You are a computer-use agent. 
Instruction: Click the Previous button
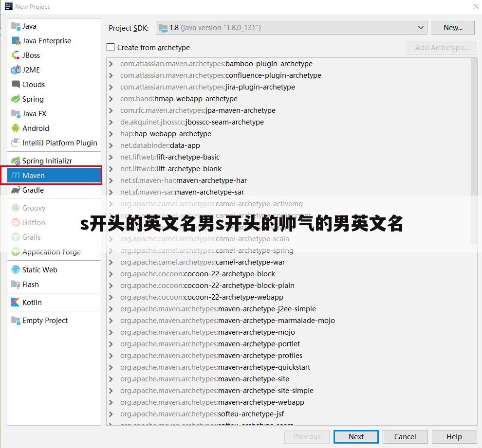coord(307,437)
